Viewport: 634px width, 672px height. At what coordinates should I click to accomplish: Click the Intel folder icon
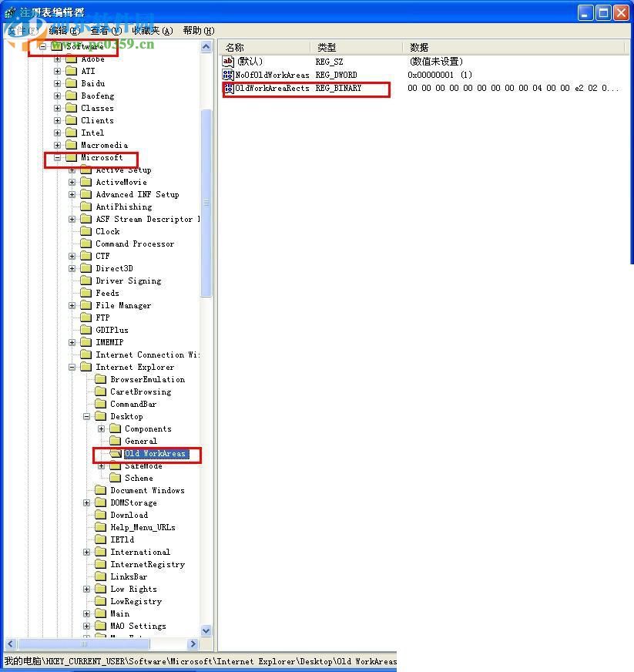coord(72,133)
